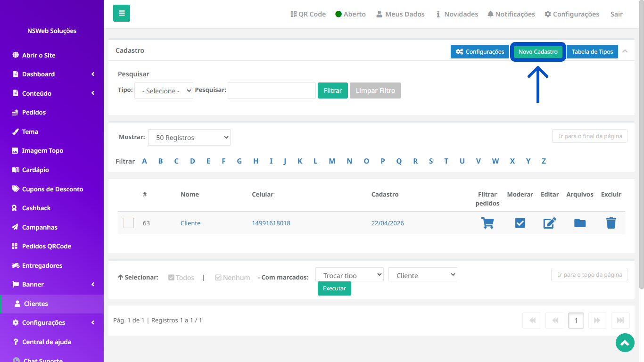The image size is (644, 362).
Task: Open the Mostrar 50 Registros dropdown
Action: pyautogui.click(x=189, y=138)
